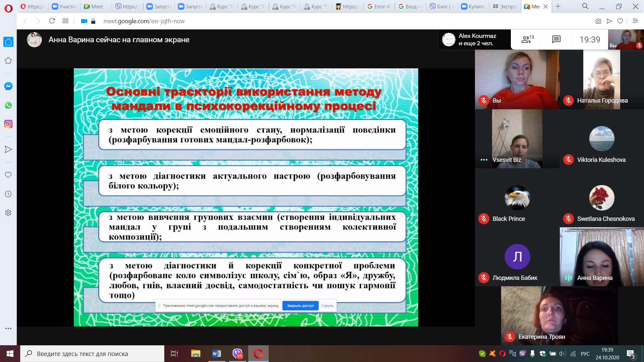
Task: Open Opera sidebar settings gear
Action: pos(8,213)
